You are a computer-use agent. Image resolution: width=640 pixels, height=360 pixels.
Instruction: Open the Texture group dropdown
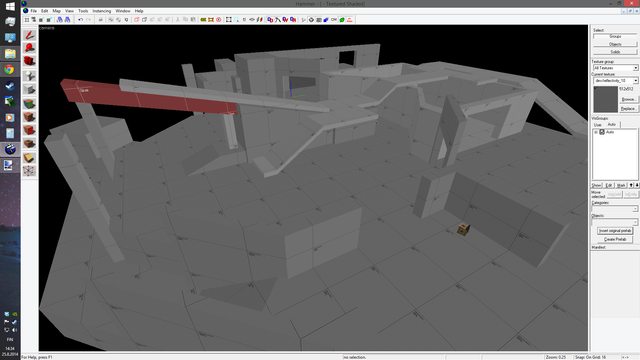pos(615,68)
